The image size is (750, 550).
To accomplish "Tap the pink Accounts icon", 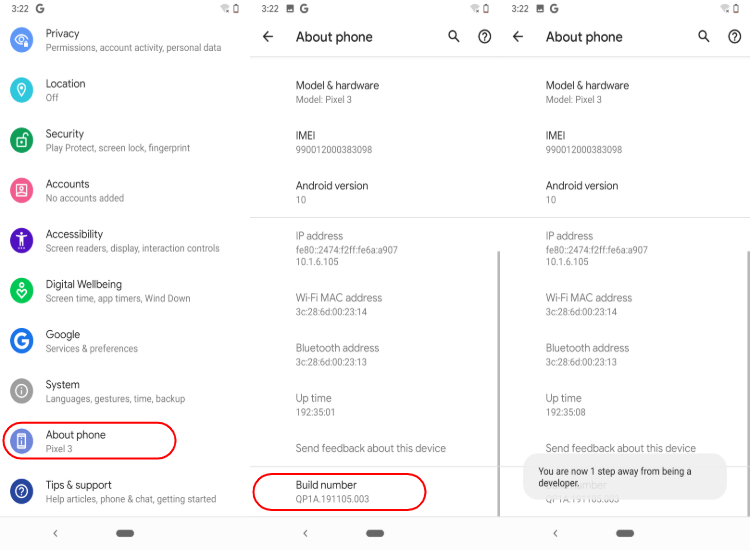I will point(22,190).
